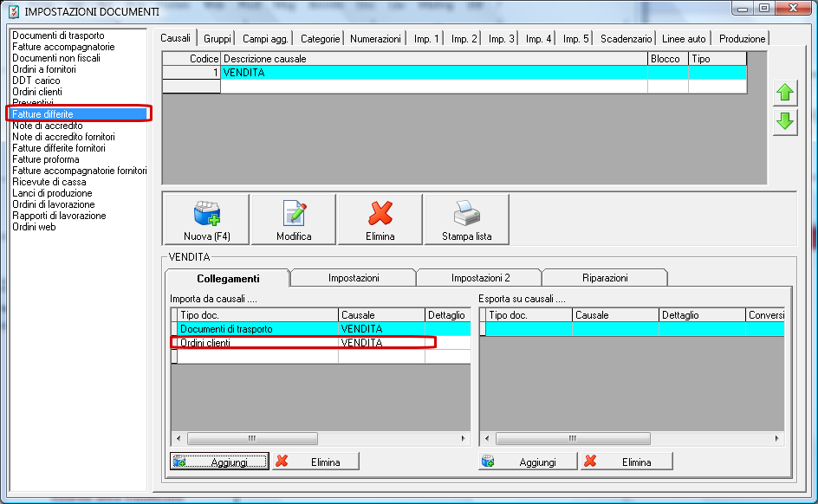Switch to the Gruppi tab
The height and width of the screenshot is (504, 818).
pos(217,39)
